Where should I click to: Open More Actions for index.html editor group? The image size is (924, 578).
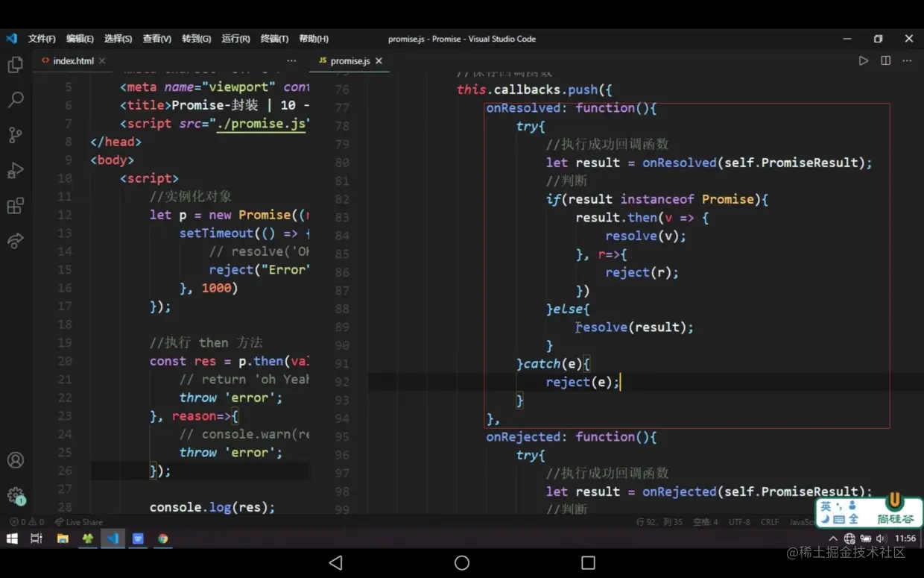click(291, 60)
